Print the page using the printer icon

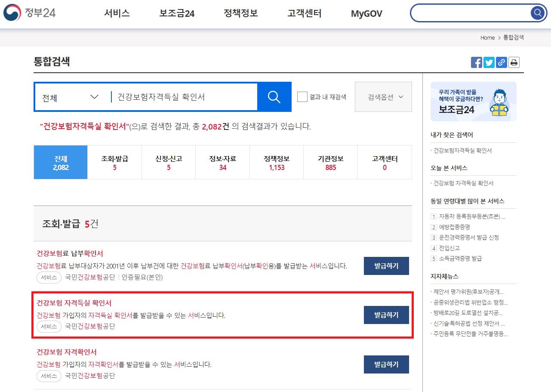[x=514, y=62]
